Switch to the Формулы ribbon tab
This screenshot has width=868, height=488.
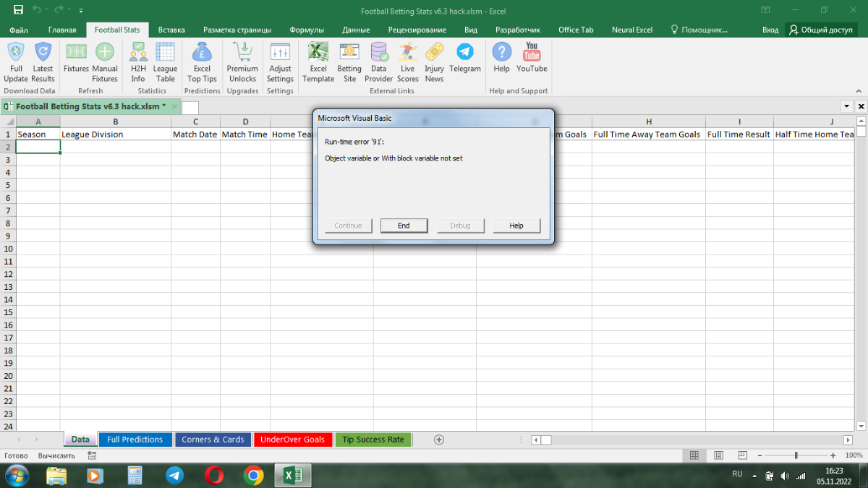click(307, 30)
